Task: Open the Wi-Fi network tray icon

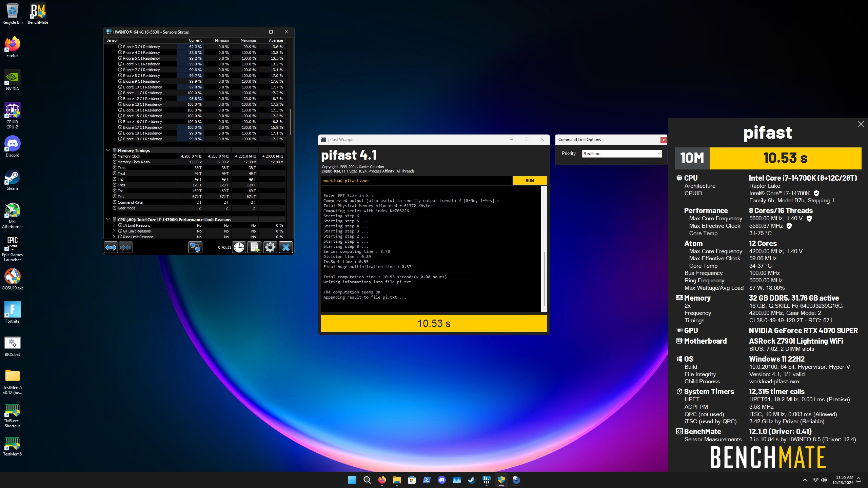Action: pyautogui.click(x=815, y=480)
